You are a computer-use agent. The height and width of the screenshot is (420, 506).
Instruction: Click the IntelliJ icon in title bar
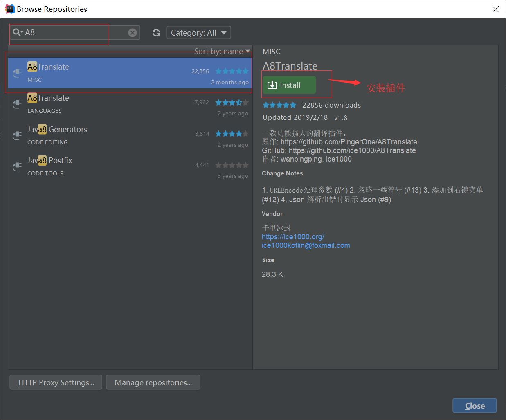coord(9,9)
